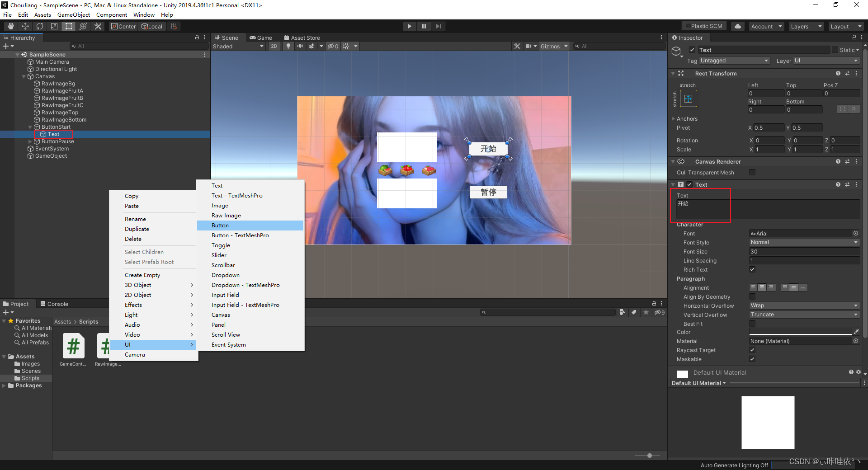Click the raw edit mode R button
The height and width of the screenshot is (470, 868).
tap(854, 109)
